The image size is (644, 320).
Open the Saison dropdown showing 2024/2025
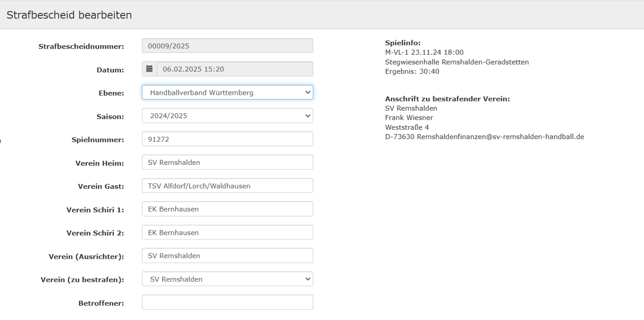click(x=227, y=115)
